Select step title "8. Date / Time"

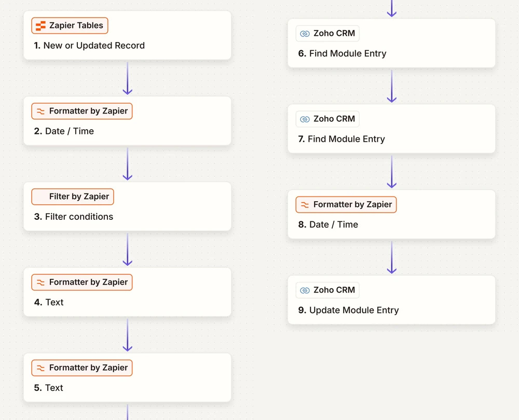tap(328, 225)
